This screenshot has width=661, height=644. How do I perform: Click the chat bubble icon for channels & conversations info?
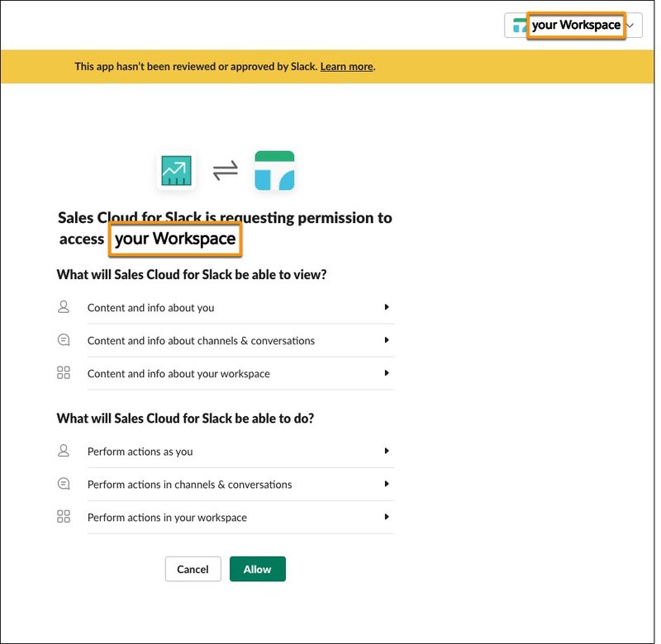coord(64,339)
